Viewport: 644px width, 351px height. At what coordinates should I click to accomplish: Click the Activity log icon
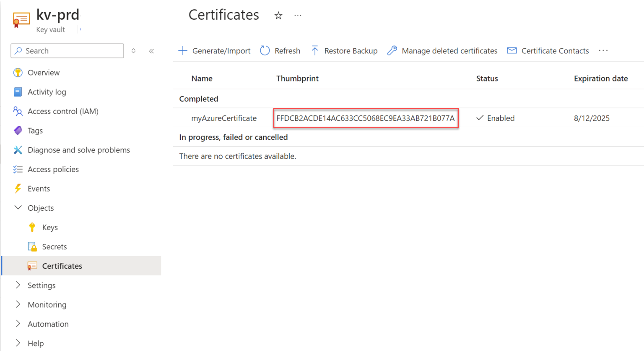pos(18,92)
